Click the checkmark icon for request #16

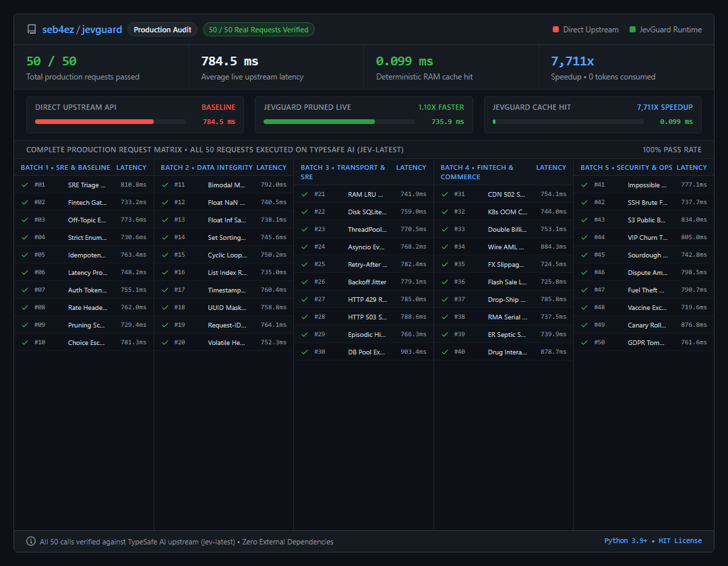coord(165,272)
